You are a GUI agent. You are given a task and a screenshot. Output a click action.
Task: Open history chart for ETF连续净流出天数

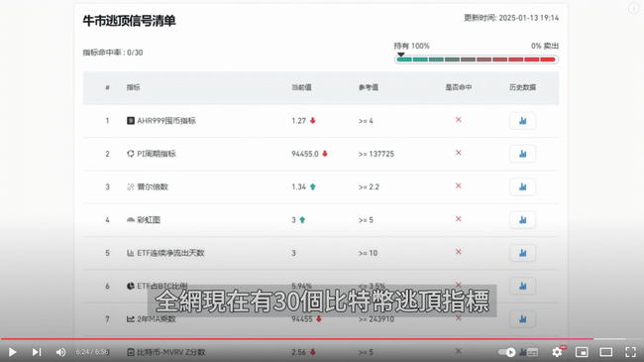click(x=522, y=253)
